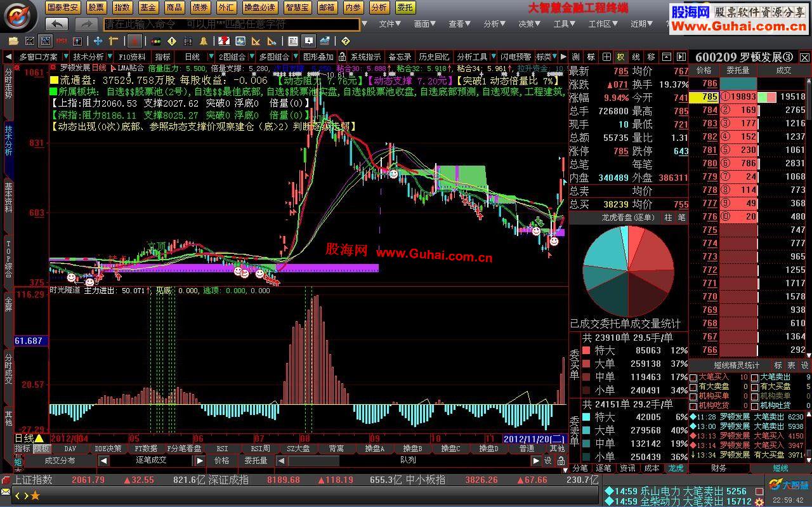Click the 线 line tool button
The width and height of the screenshot is (812, 507).
tap(636, 56)
